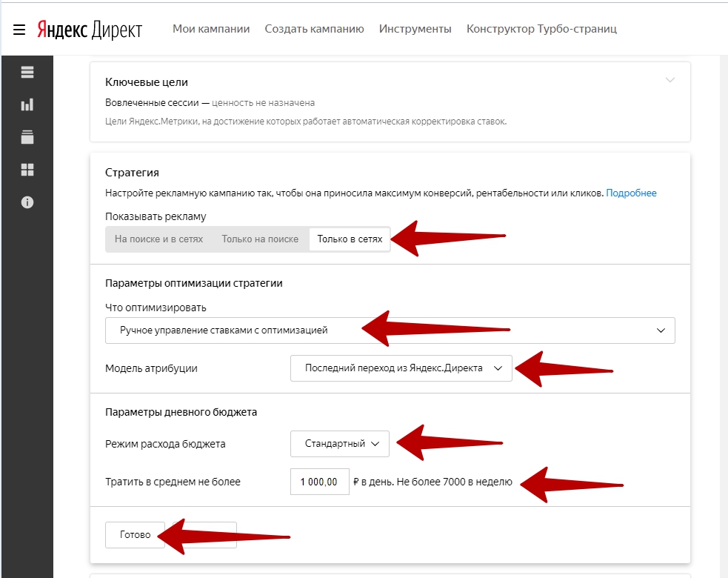Click the 'Что оптимизировать' label

point(156,308)
